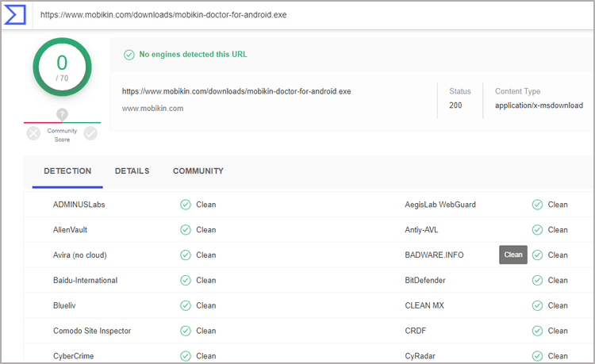Select the Antiy-AVL engine name
Screen dimensions: 595x364
[x=421, y=230]
